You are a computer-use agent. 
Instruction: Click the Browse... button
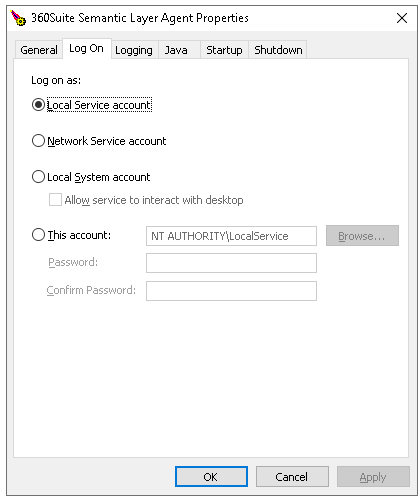click(362, 236)
